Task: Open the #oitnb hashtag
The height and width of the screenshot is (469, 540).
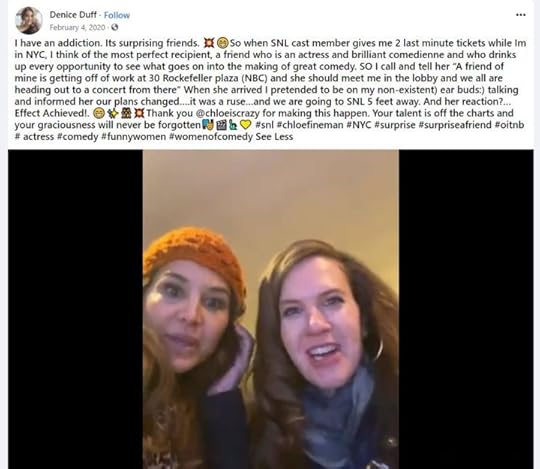Action: point(509,125)
